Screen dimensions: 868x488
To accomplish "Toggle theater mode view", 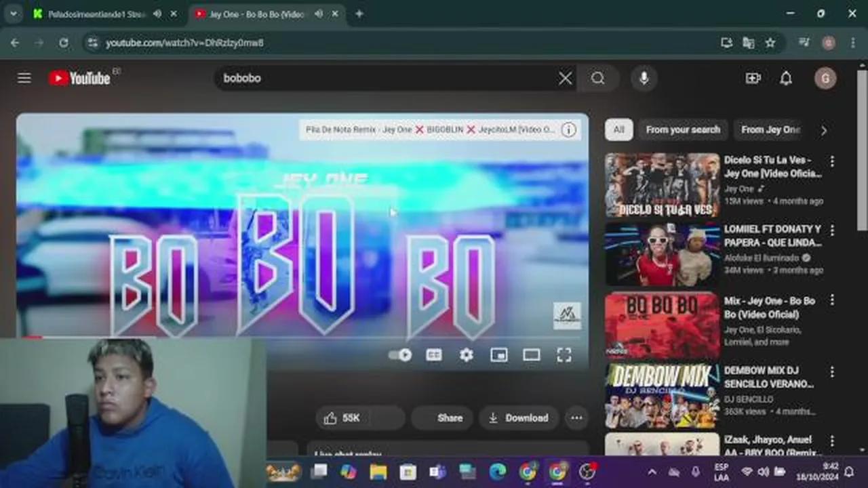I will coord(532,354).
